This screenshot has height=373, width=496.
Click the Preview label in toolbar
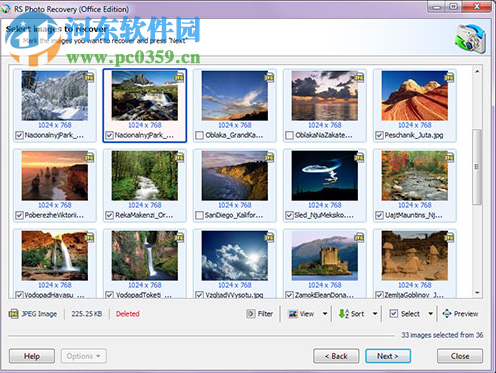click(466, 314)
